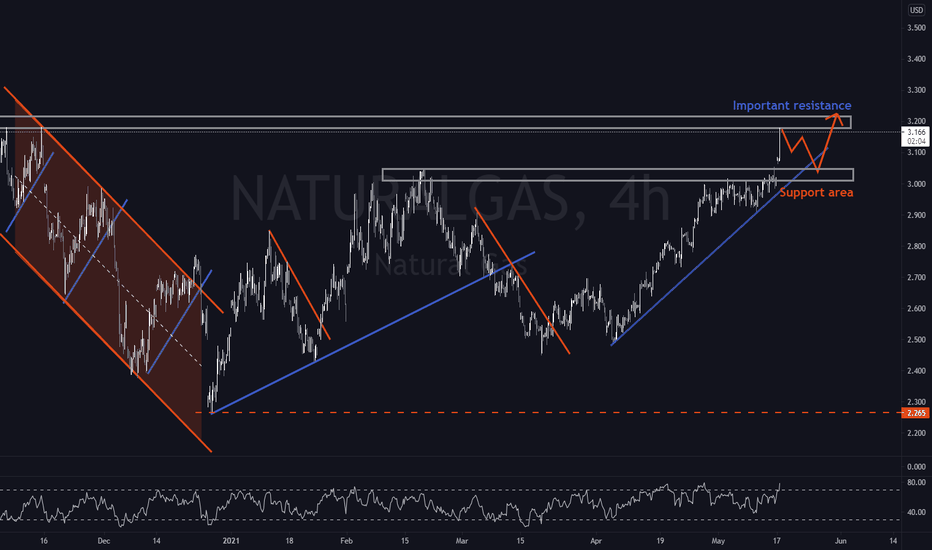932x550 pixels.
Task: Click the 2.600 price axis label
Action: click(x=916, y=309)
